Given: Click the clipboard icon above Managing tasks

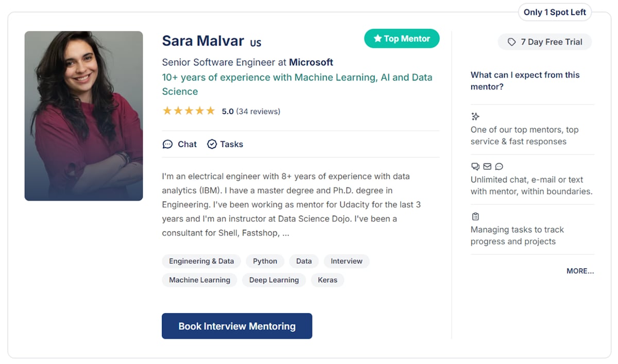Looking at the screenshot, I should [x=475, y=216].
